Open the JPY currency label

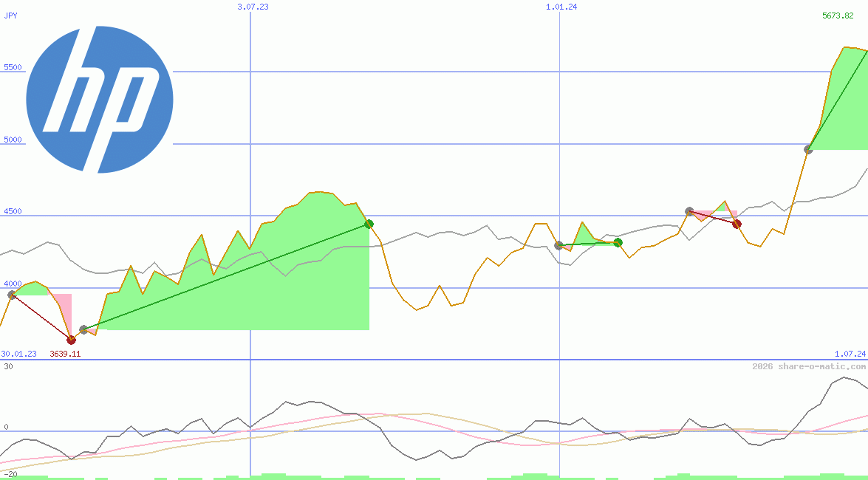pos(10,15)
